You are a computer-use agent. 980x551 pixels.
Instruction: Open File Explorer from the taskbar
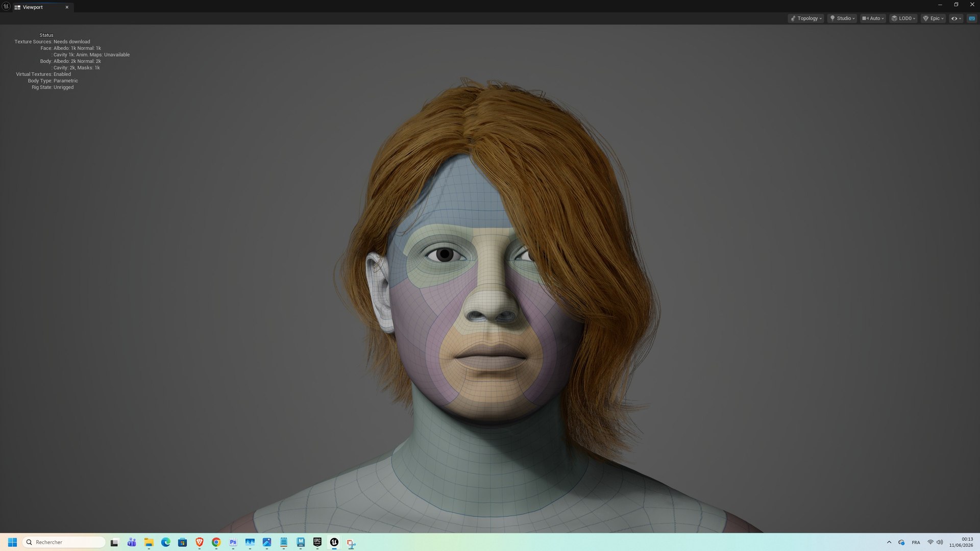pos(149,542)
